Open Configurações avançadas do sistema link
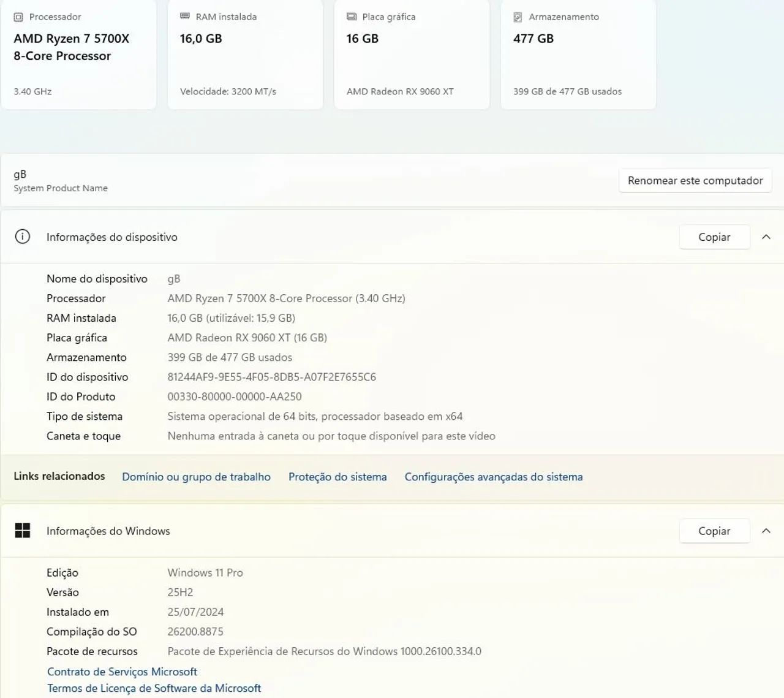 click(x=494, y=477)
